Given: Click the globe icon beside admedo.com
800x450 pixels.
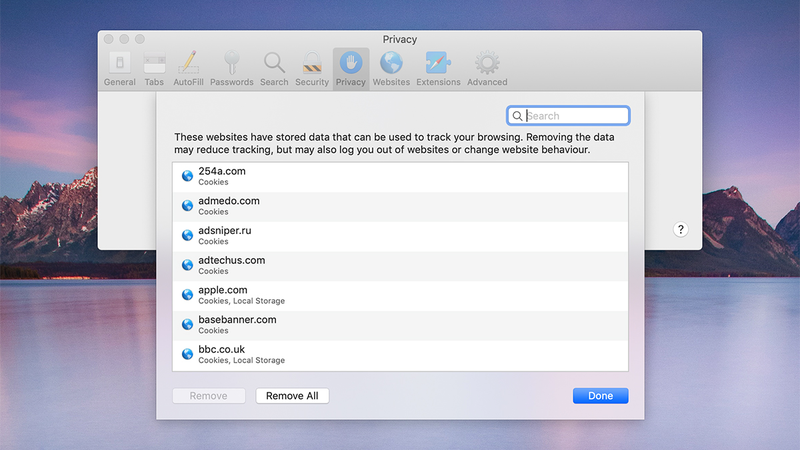Looking at the screenshot, I should [187, 206].
